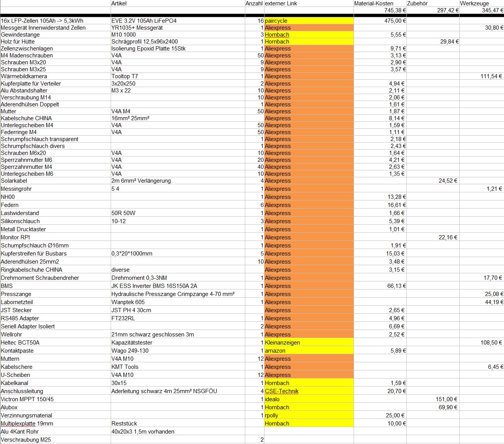Image resolution: width=504 pixels, height=444 pixels.
Task: Select 'Monitor RPI' cell
Action: point(56,237)
